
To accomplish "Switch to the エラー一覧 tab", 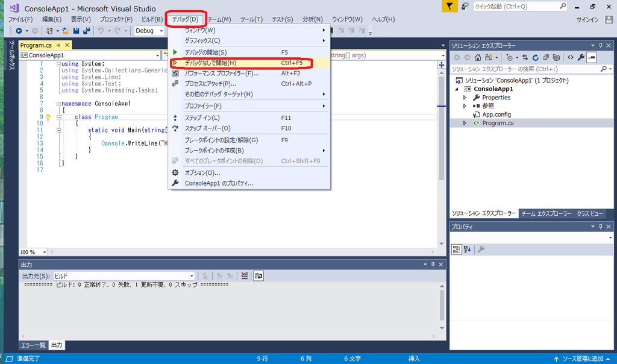I will tap(33, 345).
